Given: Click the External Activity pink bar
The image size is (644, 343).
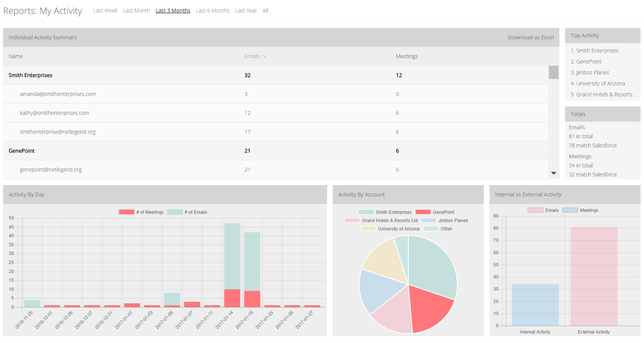Looking at the screenshot, I should click(594, 277).
